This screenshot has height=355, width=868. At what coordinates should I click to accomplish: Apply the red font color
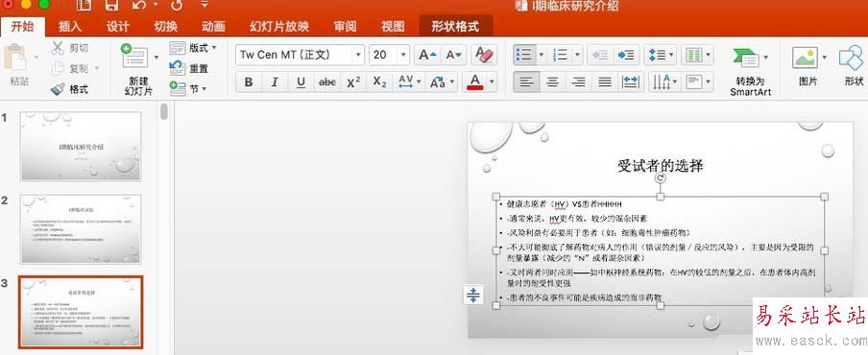pos(475,83)
